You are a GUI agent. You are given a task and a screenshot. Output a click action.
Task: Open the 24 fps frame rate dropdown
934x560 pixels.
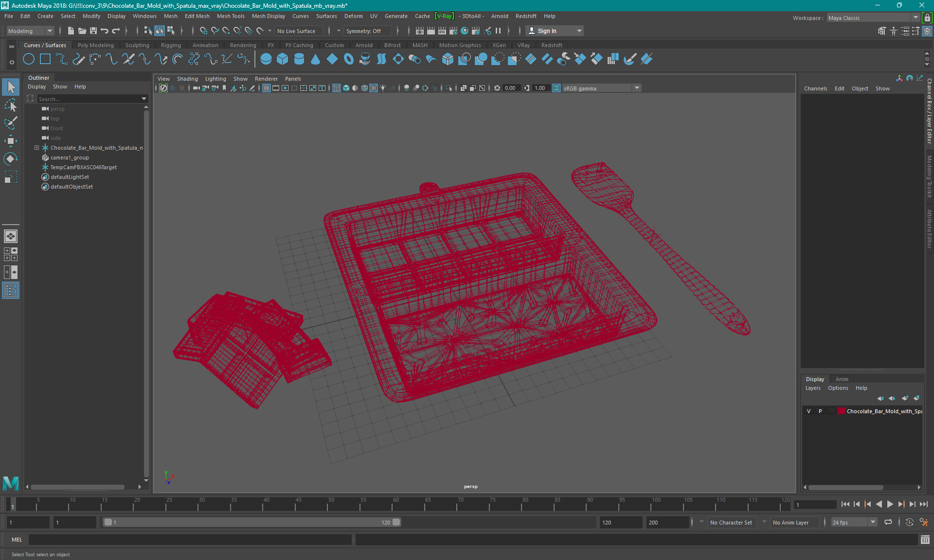click(854, 523)
